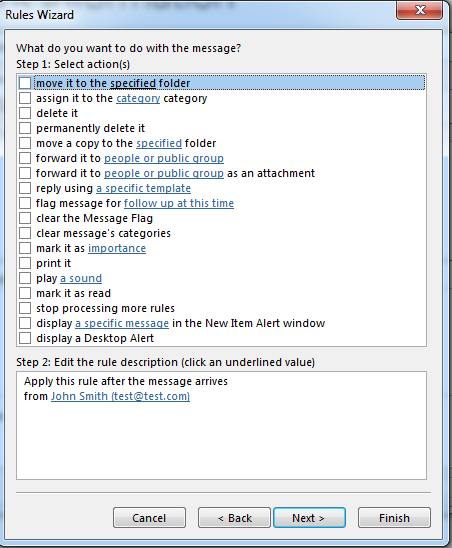Enable 'stop processing more rules' checkbox
Image resolution: width=452 pixels, height=548 pixels.
pos(25,308)
